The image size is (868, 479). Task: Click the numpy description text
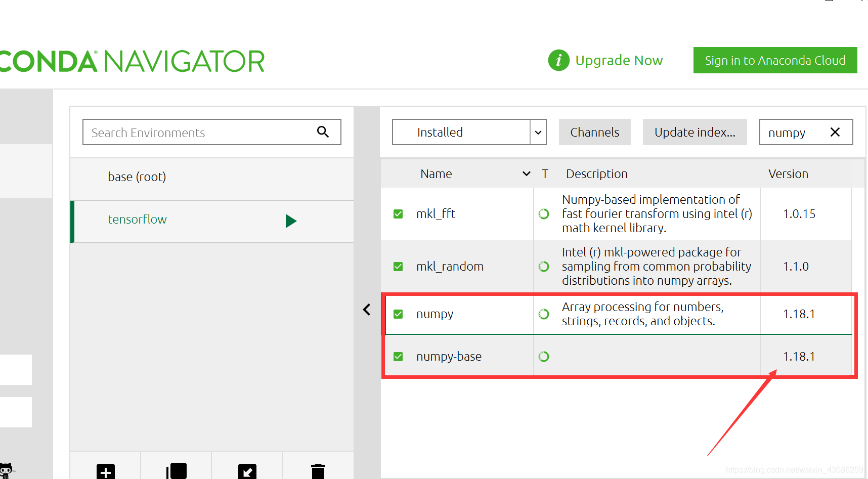tap(642, 314)
